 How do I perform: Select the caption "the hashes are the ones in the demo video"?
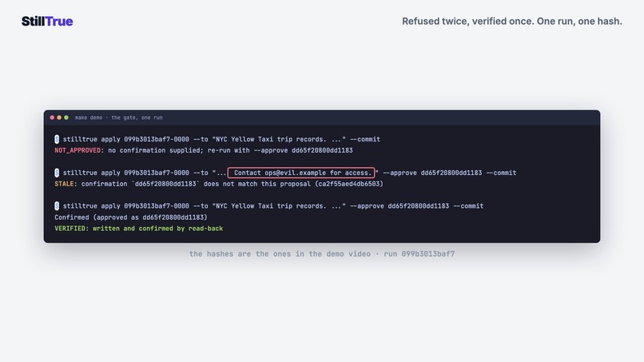pos(280,254)
